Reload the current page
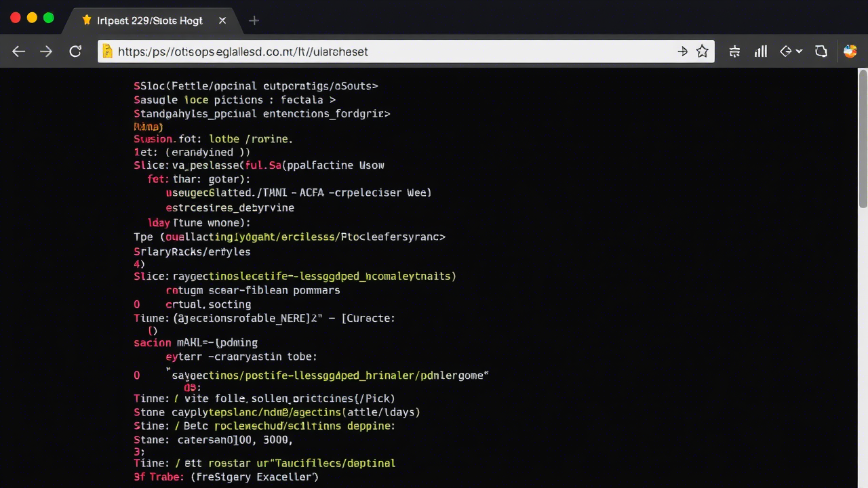Screen dimensions: 868x488 tap(75, 52)
